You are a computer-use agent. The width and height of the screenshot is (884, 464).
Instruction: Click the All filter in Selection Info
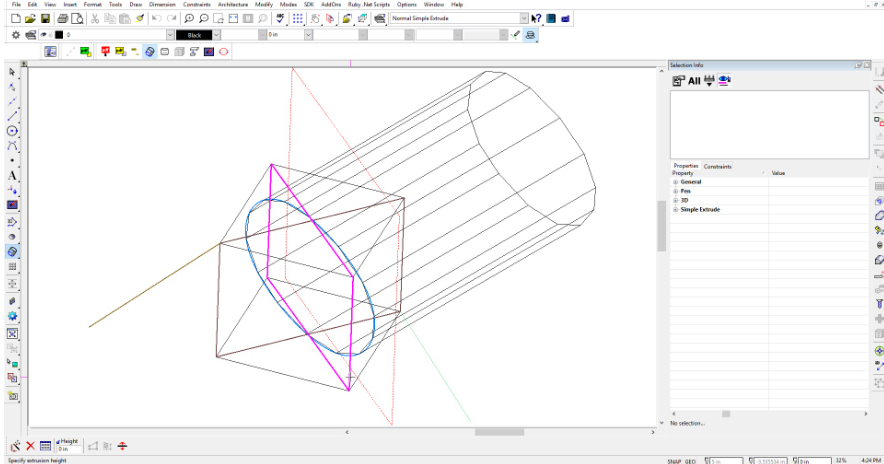click(694, 81)
